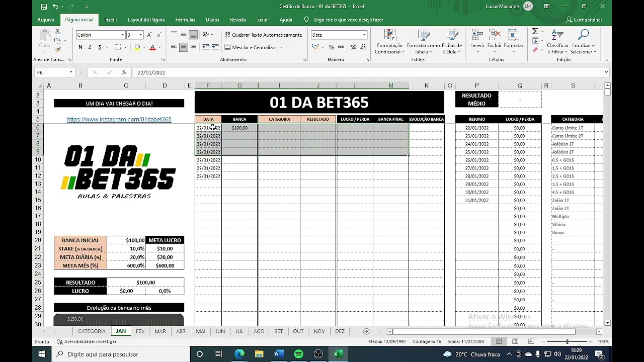This screenshot has height=362, width=644.
Task: Decrease the decimal places
Action: [362, 47]
